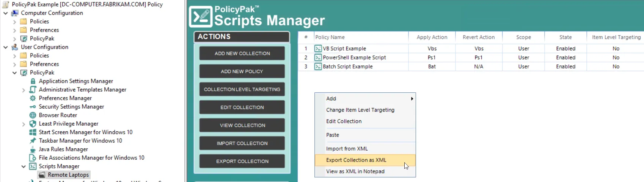Click 'Enabled' state of VB Script Example
Image resolution: width=644 pixels, height=182 pixels.
coord(566,48)
